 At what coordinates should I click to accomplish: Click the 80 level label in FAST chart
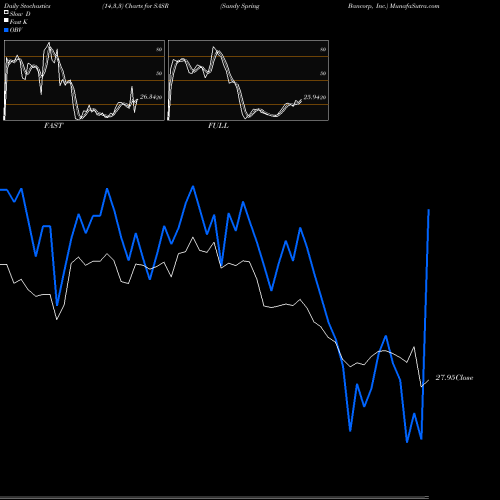click(159, 49)
